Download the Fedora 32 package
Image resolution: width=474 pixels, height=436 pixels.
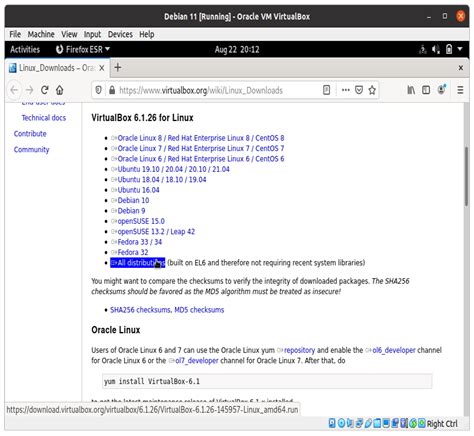[133, 252]
